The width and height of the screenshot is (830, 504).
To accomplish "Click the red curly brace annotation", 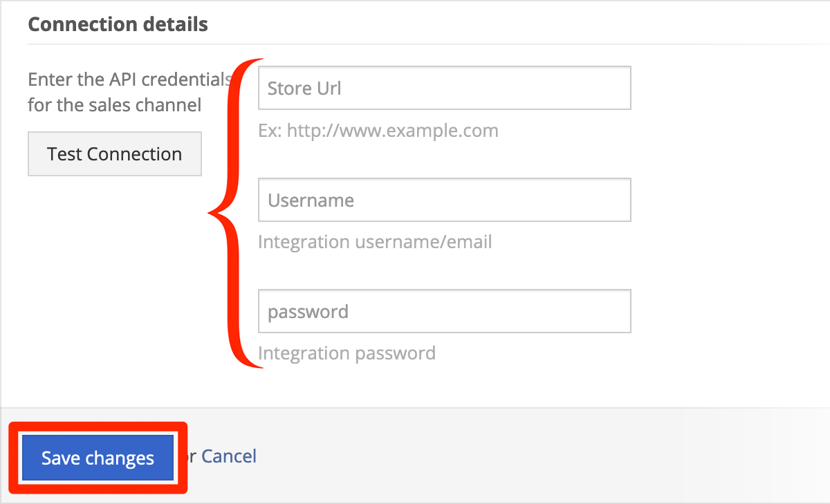I will tap(236, 214).
